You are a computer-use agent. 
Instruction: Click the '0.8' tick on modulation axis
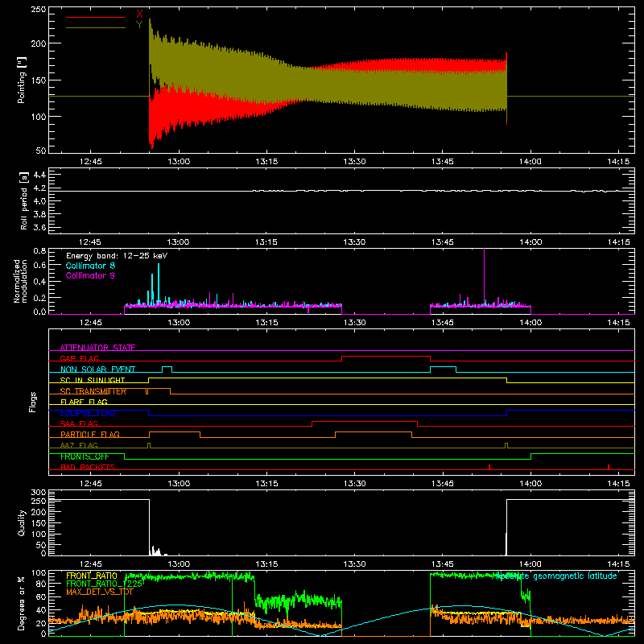39,250
